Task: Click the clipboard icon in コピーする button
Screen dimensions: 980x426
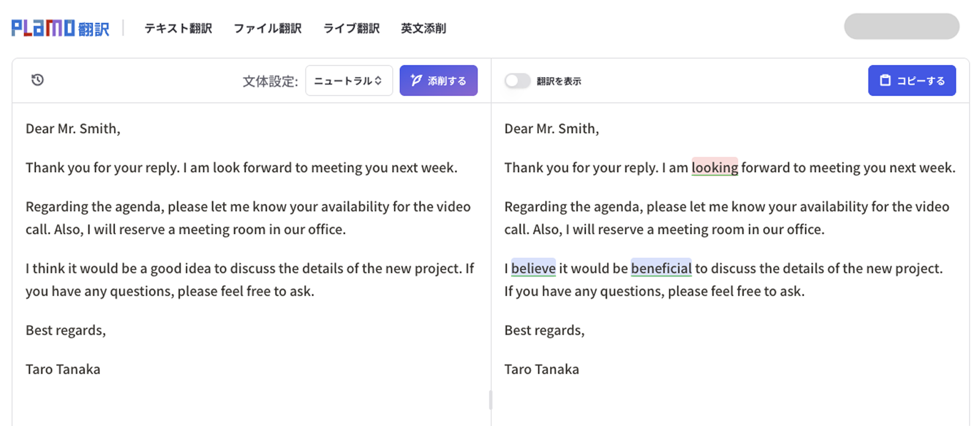Action: [885, 80]
